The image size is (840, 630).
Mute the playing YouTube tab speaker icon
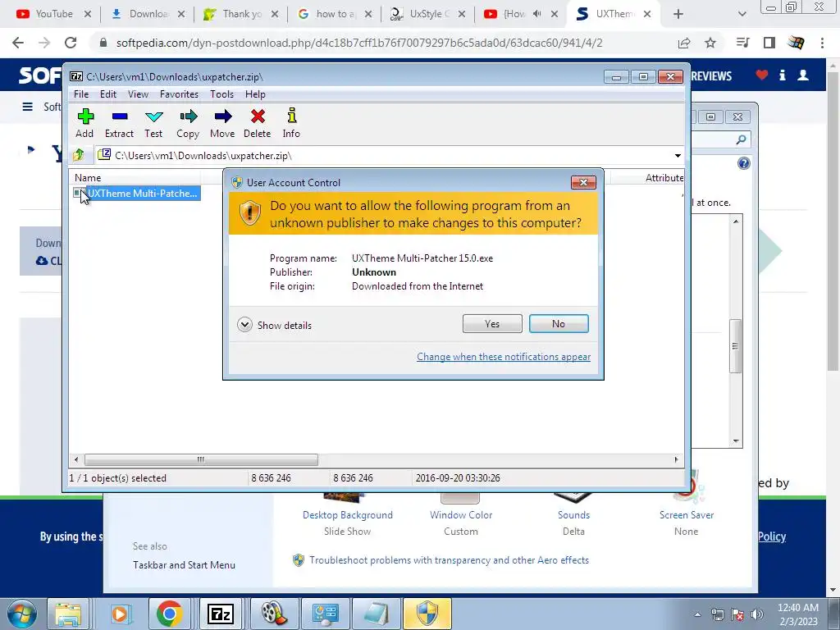point(536,14)
